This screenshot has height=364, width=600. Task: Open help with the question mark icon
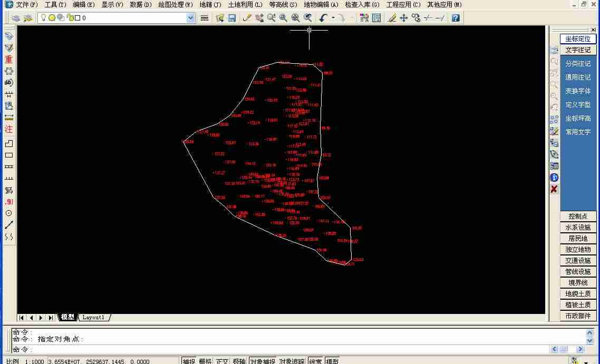(x=456, y=18)
